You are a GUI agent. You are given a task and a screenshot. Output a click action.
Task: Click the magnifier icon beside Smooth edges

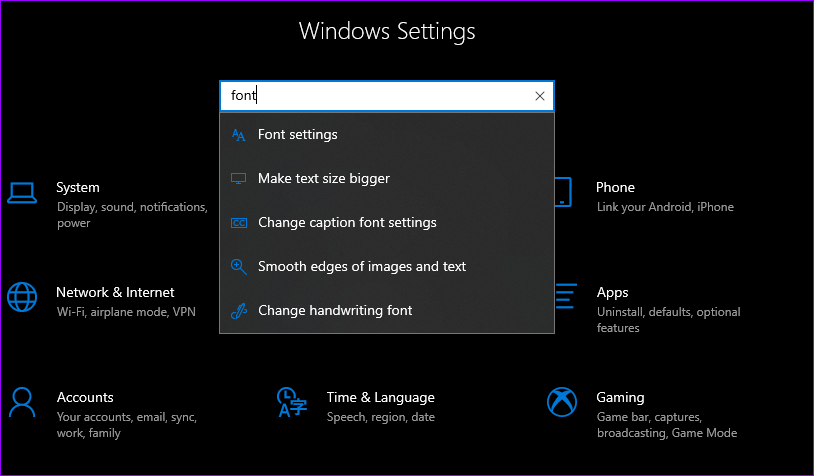[x=238, y=267]
